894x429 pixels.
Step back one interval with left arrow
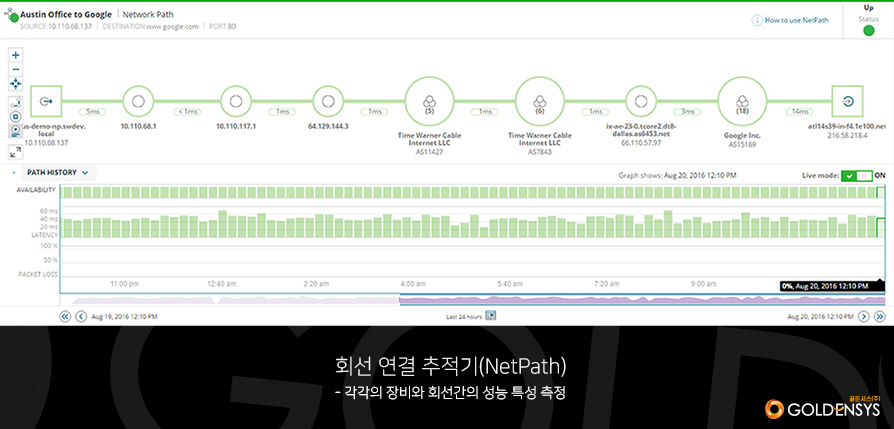coord(81,316)
